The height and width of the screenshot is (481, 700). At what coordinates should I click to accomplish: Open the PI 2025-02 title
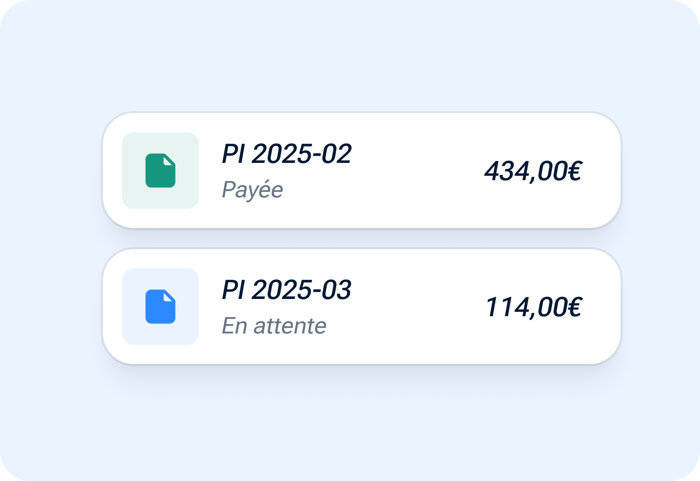click(x=287, y=154)
